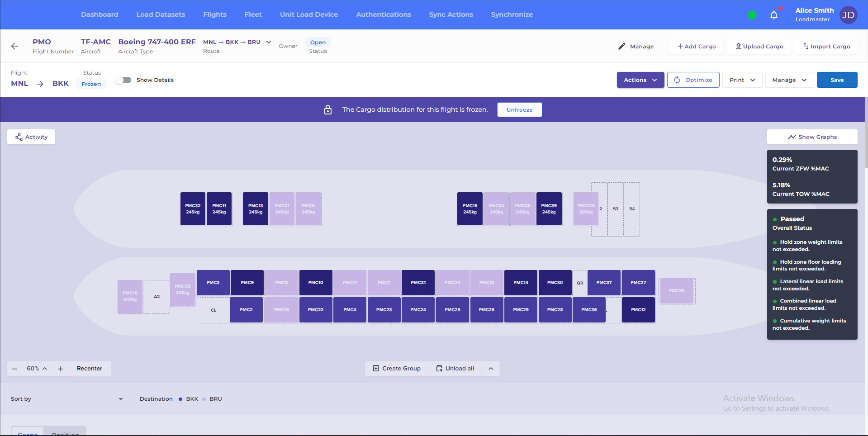The width and height of the screenshot is (868, 436).
Task: Select cargo PMC15 on upper deck
Action: (x=470, y=209)
